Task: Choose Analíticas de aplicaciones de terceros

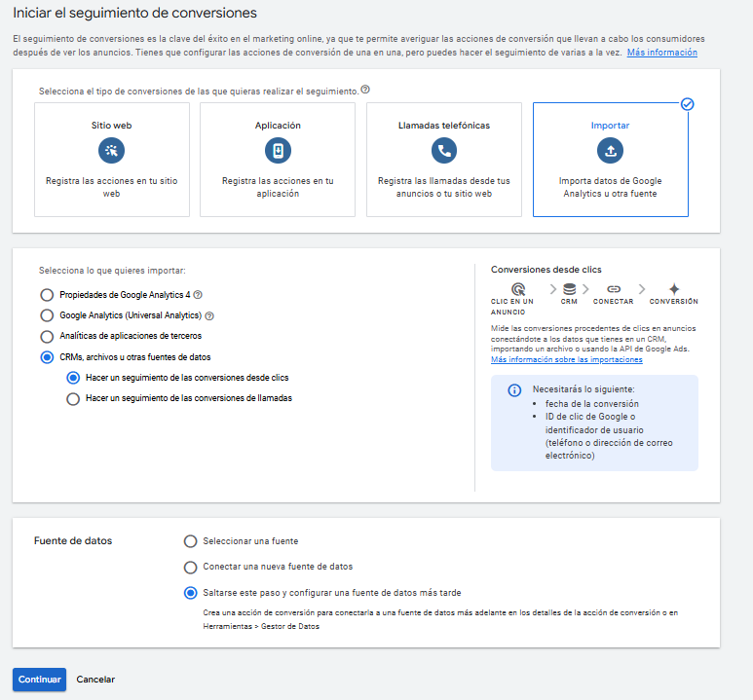Action: 47,336
